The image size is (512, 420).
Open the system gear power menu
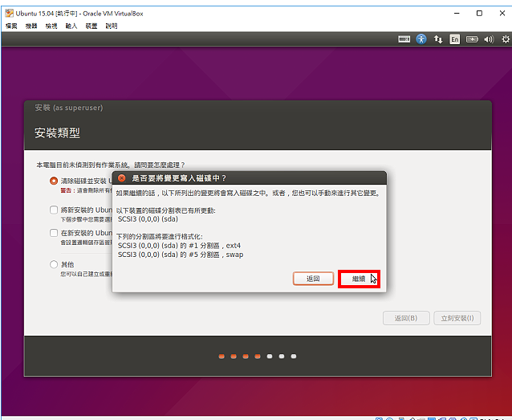point(506,39)
